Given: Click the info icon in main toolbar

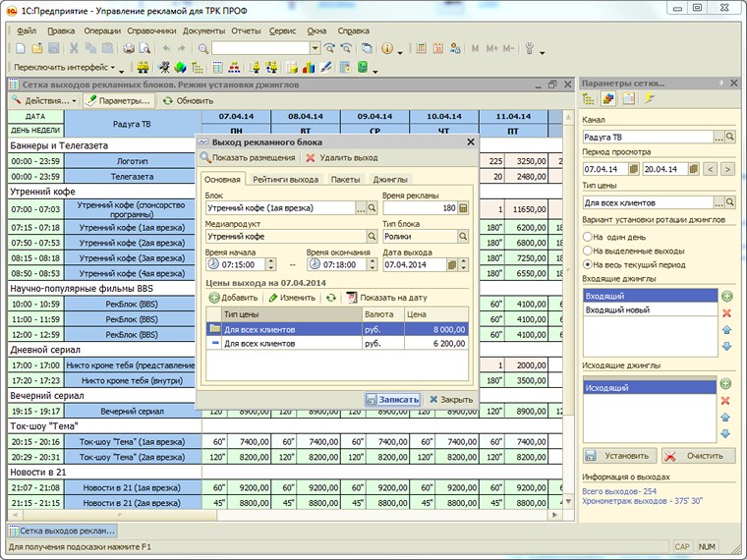Looking at the screenshot, I should pos(387,48).
